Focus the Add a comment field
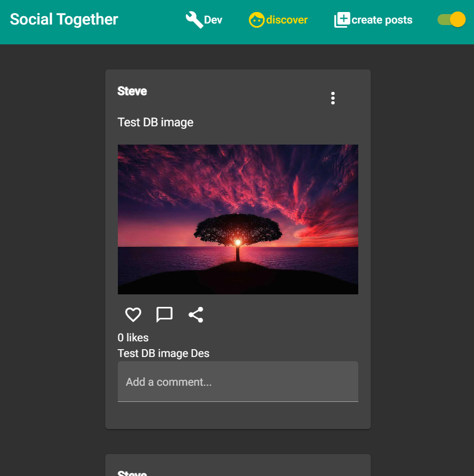This screenshot has width=474, height=476. (238, 382)
